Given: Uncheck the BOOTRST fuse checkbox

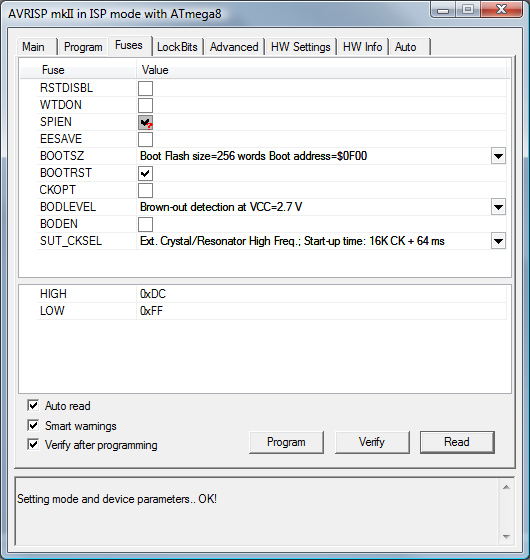Looking at the screenshot, I should click(145, 173).
